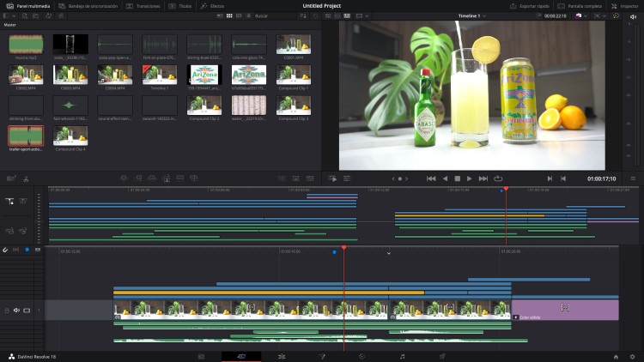Image resolution: width=644 pixels, height=362 pixels.
Task: Toggle loop playback
Action: point(498,178)
